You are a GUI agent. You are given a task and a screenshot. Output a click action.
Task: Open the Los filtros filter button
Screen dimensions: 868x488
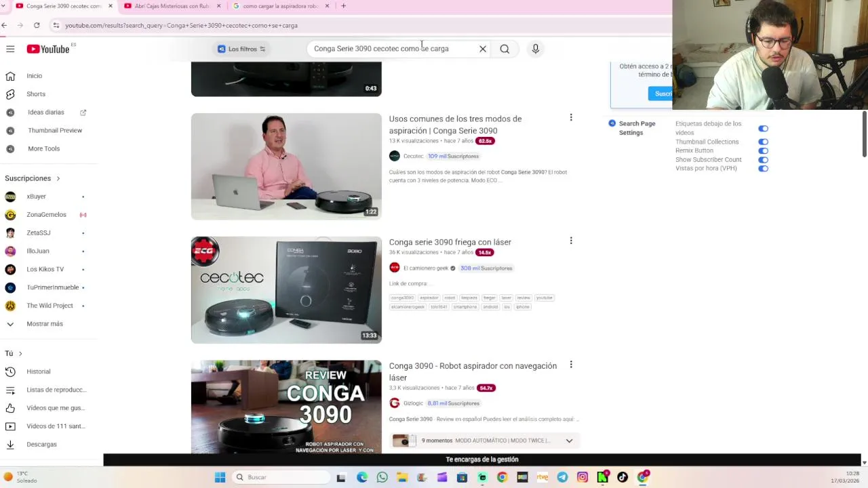click(x=241, y=49)
